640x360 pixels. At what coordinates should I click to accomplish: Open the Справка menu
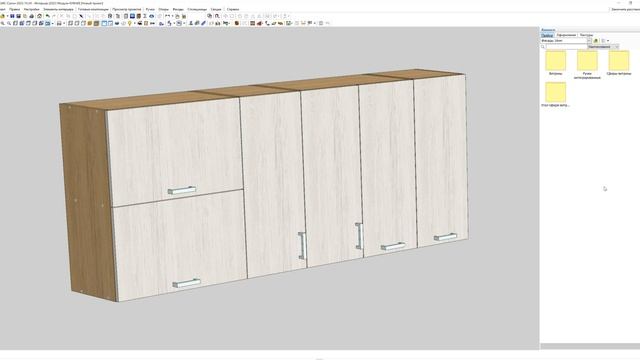pos(233,9)
